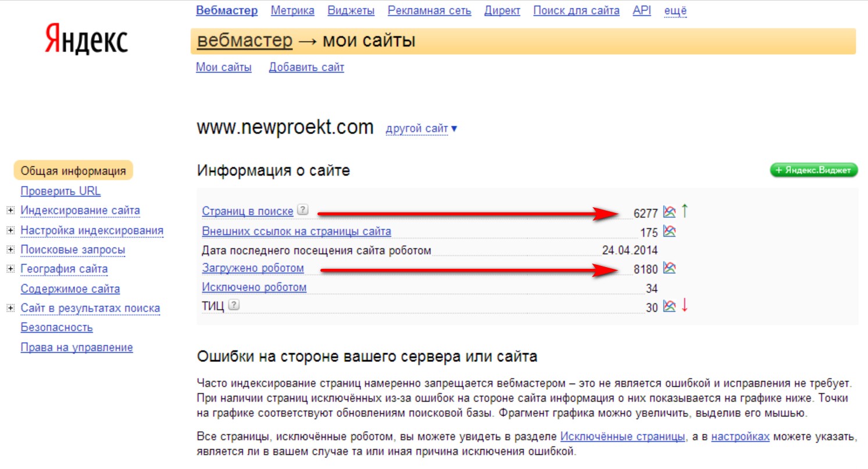Click Дата последнего посещения сайта роботом label

pos(317,251)
